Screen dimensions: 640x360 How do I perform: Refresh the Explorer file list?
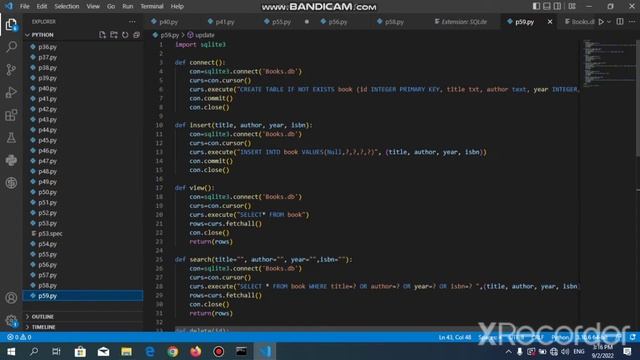click(125, 35)
